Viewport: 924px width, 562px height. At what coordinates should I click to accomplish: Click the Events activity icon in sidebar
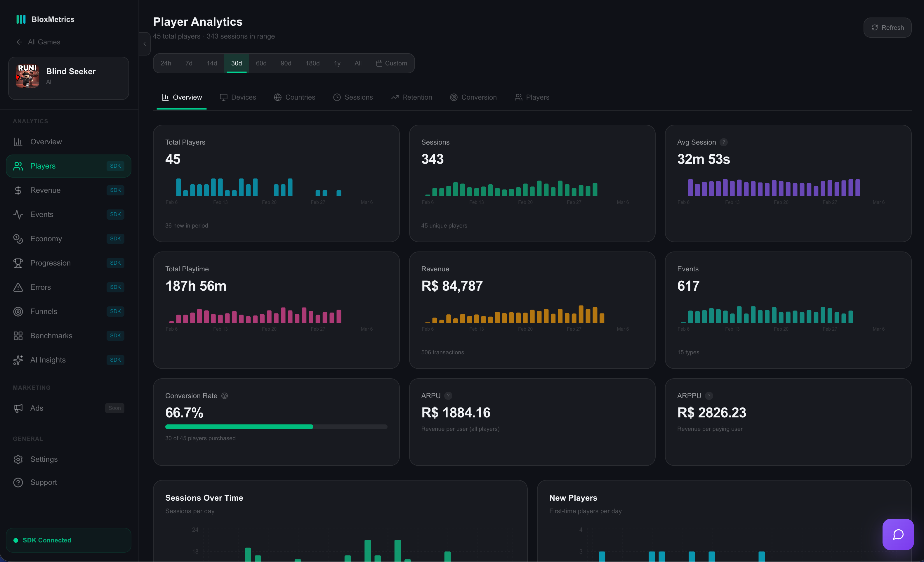click(18, 214)
